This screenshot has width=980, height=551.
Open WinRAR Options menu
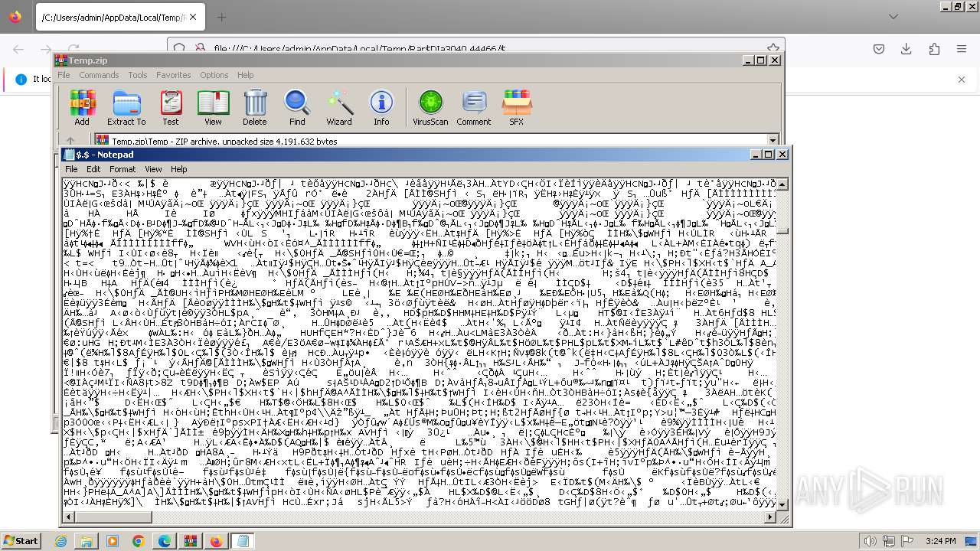(214, 75)
